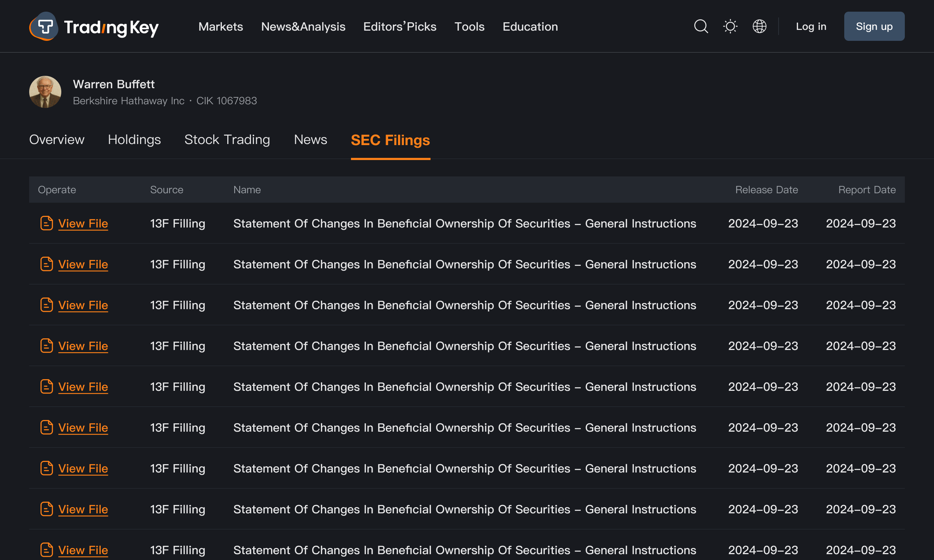The image size is (934, 560).
Task: Open View File link in sixth row
Action: pyautogui.click(x=83, y=428)
